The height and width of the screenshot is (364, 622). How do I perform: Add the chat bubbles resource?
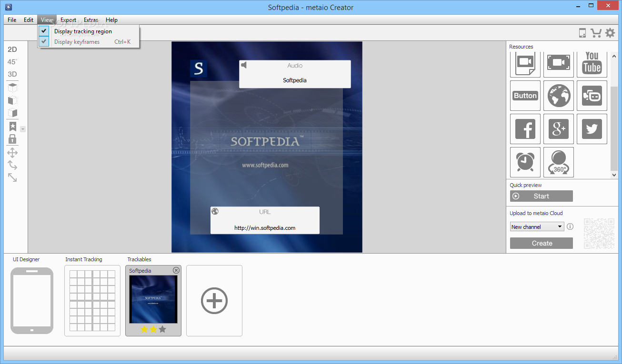click(x=592, y=96)
